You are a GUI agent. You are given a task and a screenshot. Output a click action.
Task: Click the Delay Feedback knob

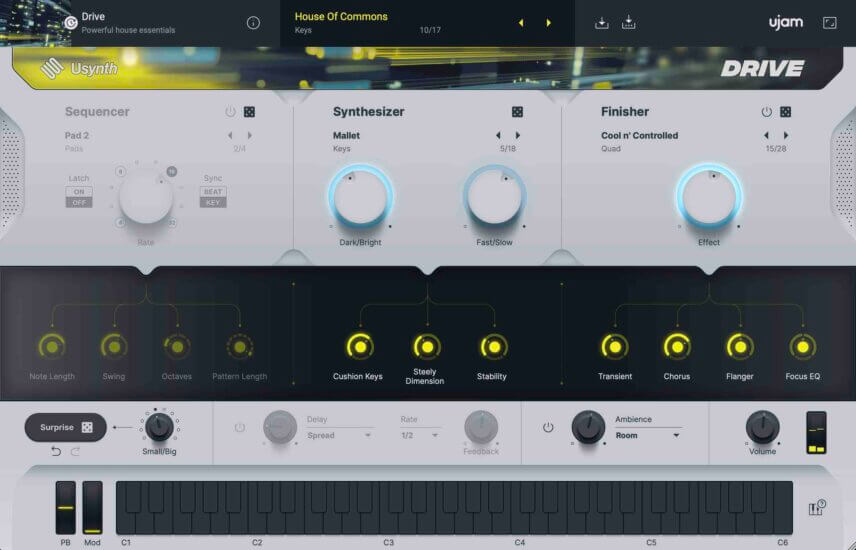click(x=481, y=427)
